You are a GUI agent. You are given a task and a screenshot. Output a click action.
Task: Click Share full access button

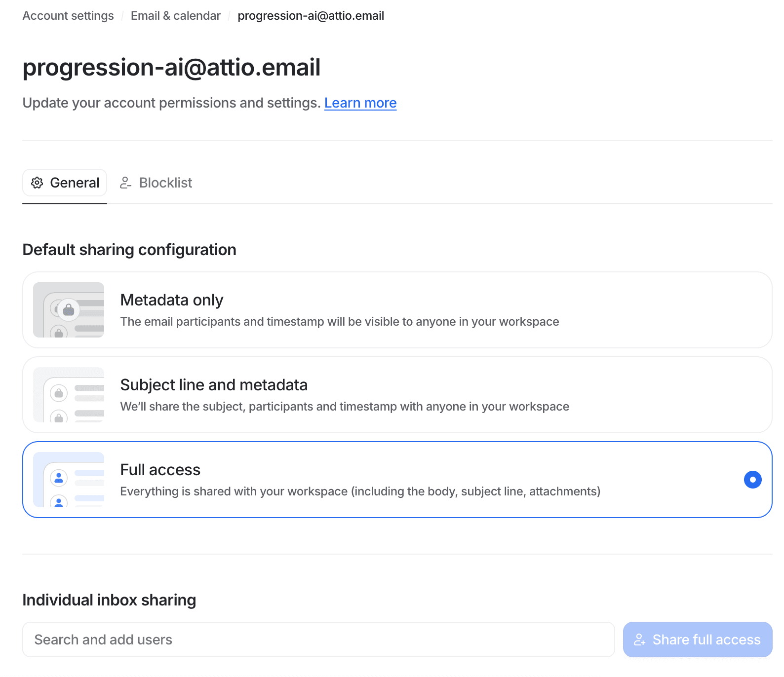point(698,639)
